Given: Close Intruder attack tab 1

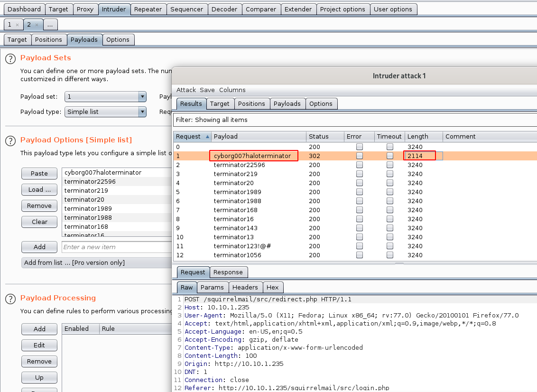Looking at the screenshot, I should point(18,24).
